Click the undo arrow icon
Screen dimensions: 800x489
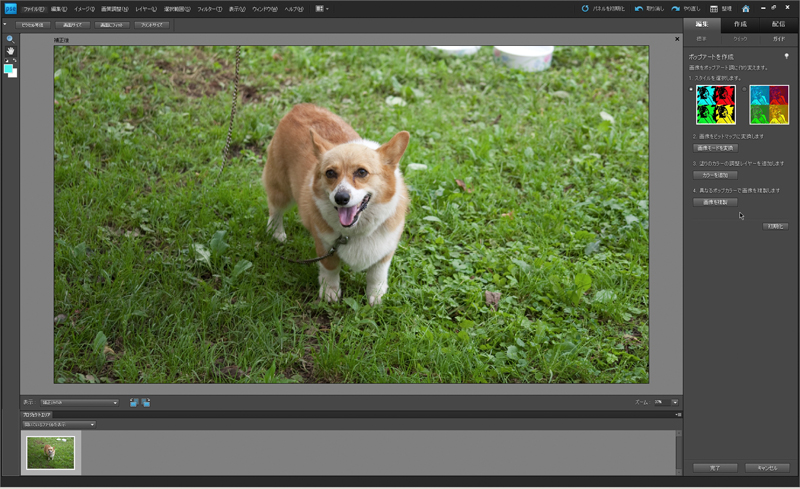pos(638,9)
